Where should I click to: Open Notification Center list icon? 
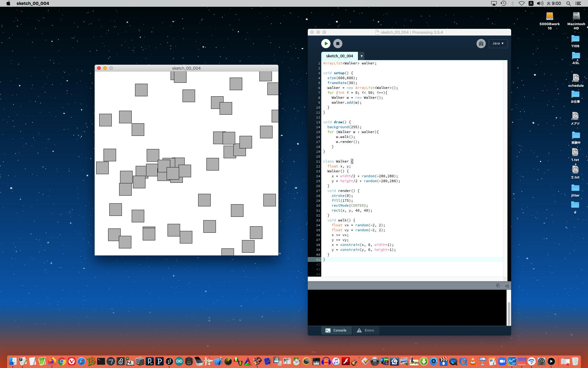578,3
